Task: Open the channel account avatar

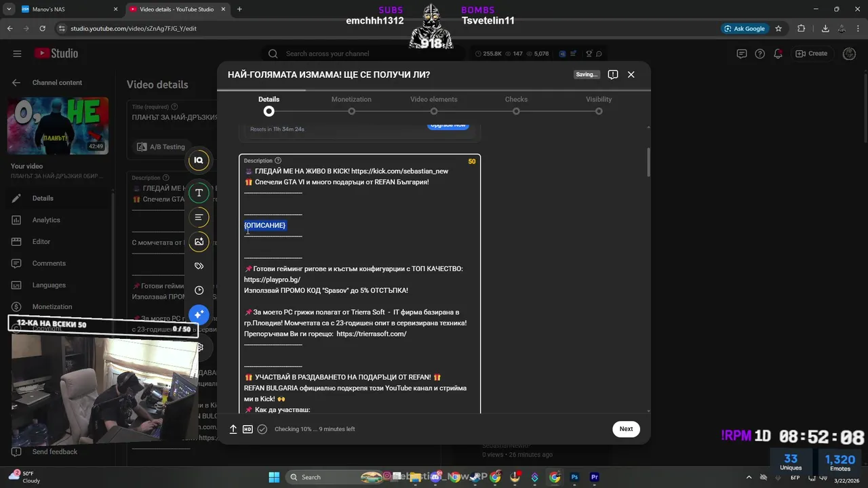Action: [849, 54]
